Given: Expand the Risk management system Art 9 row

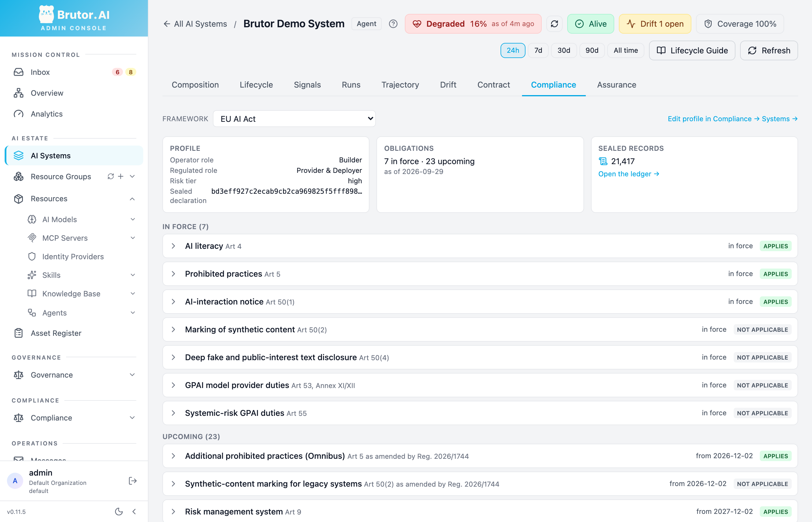Looking at the screenshot, I should pos(480,511).
